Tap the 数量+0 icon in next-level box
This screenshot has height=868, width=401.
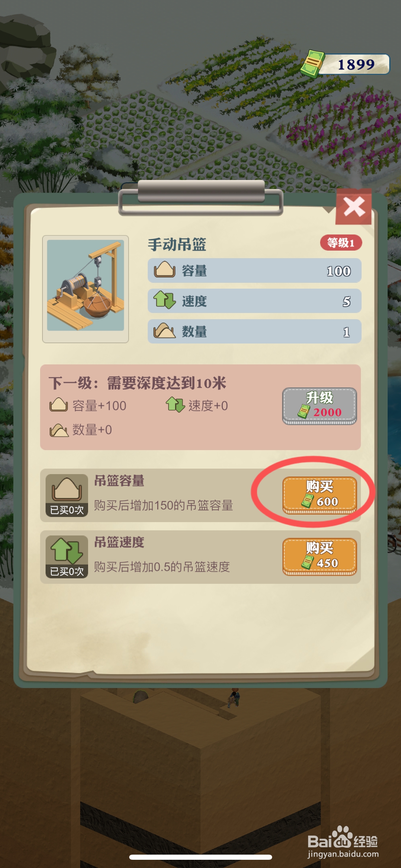point(59,430)
